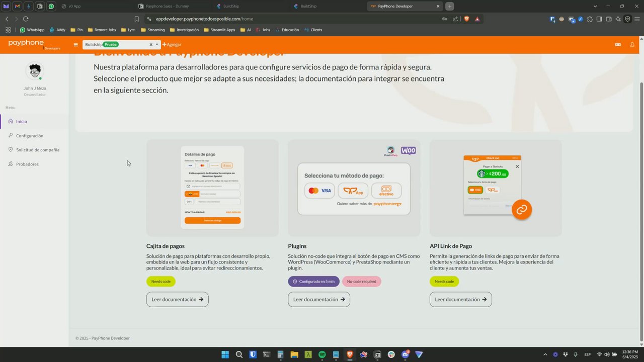This screenshot has height=362, width=644.
Task: Open the Clients bookmarks folder
Action: pos(313,30)
